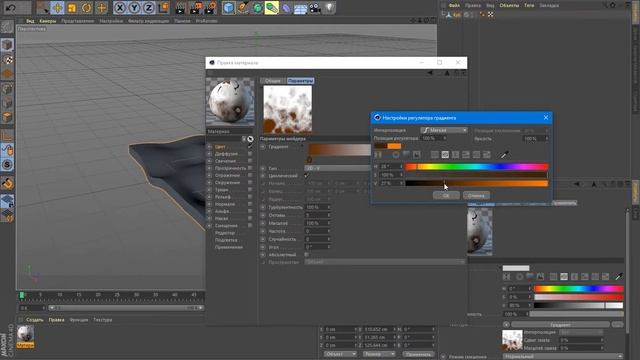Viewport: 640px width, 360px height.
Task: Click the material sphere preview thumbnail
Action: tap(230, 102)
